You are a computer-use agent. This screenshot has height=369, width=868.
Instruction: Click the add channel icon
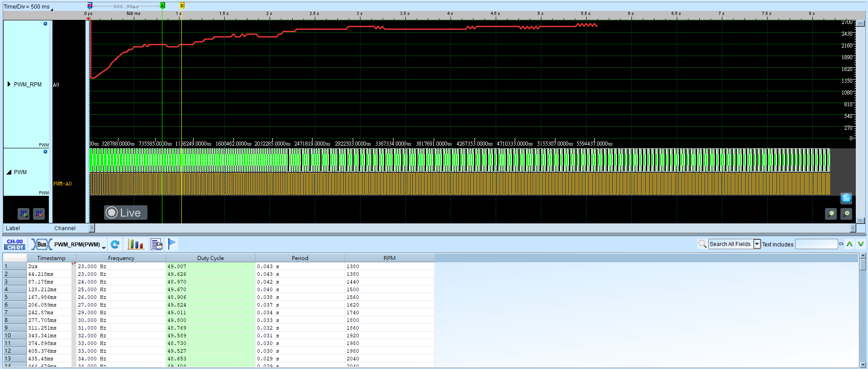click(x=24, y=213)
